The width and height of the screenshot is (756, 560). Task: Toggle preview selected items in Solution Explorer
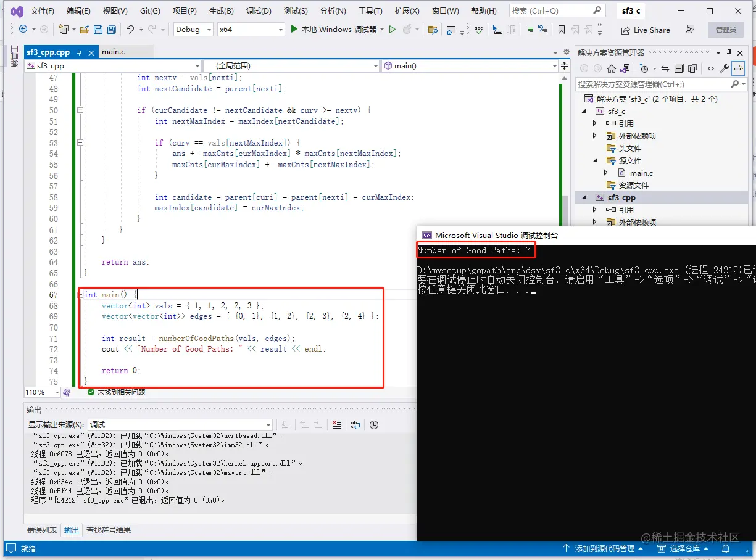[738, 68]
